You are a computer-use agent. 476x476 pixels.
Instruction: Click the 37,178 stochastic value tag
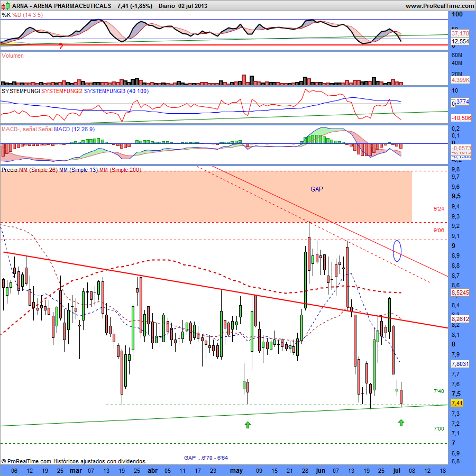[460, 33]
